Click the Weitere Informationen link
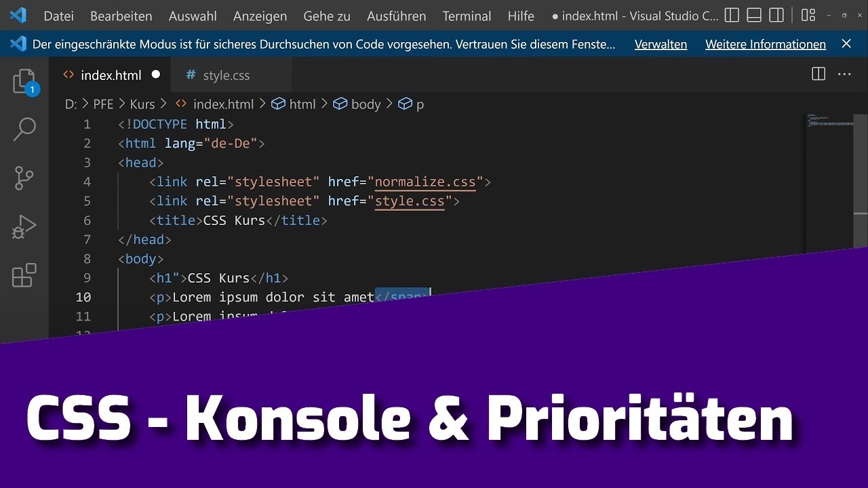This screenshot has width=868, height=488. tap(766, 44)
